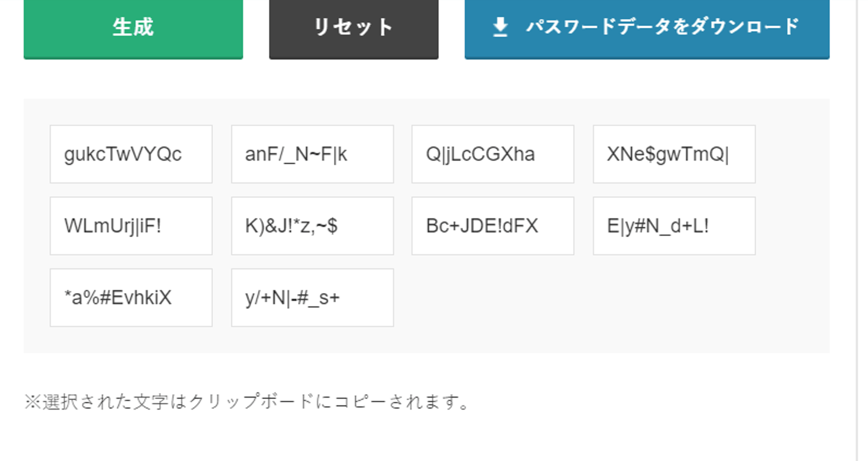Copy the password Bc+JDE!dFX

(x=492, y=226)
